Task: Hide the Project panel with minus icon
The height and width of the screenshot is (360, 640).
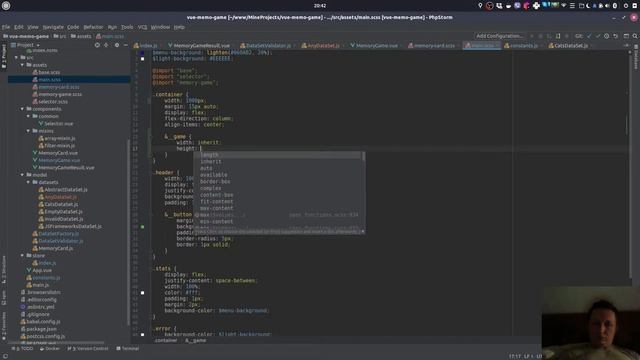Action: pos(125,45)
